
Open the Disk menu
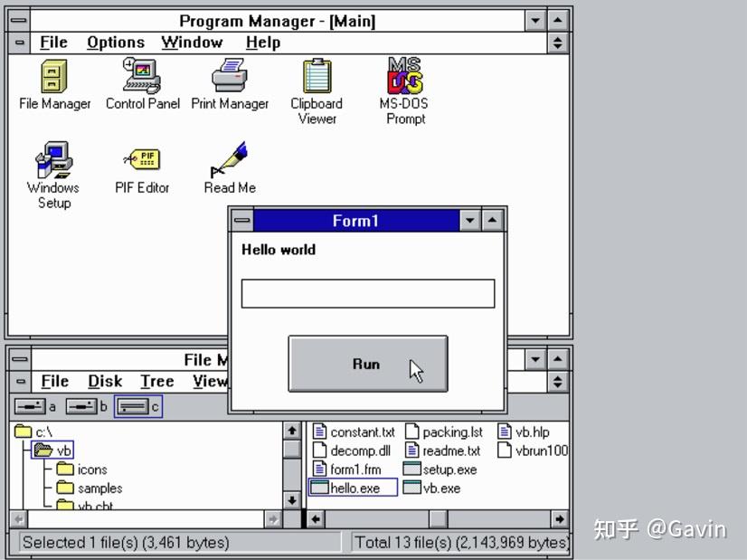pos(104,381)
